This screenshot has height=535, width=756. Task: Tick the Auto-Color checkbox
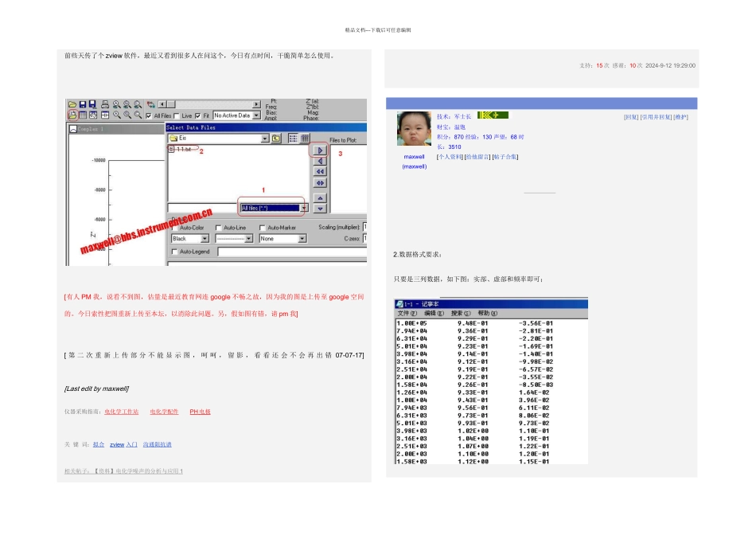(174, 228)
